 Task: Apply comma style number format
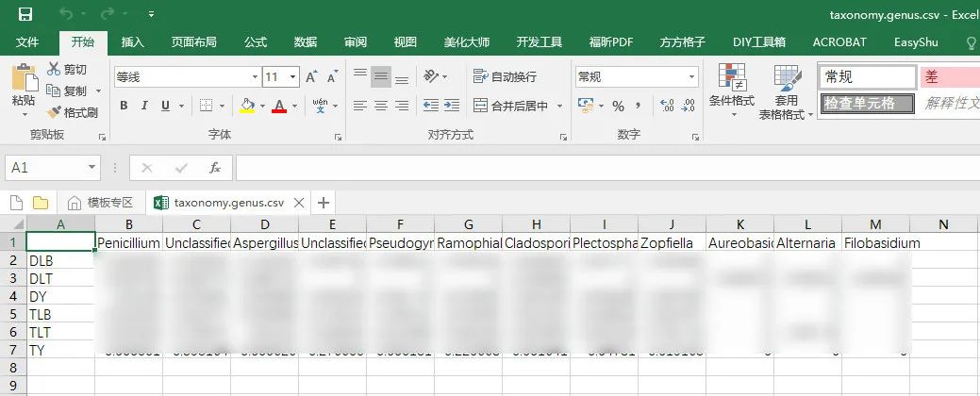coord(638,106)
